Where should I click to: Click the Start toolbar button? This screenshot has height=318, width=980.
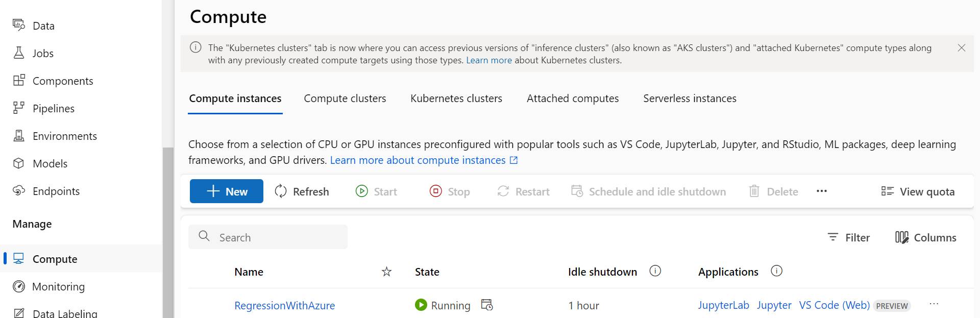pyautogui.click(x=376, y=191)
